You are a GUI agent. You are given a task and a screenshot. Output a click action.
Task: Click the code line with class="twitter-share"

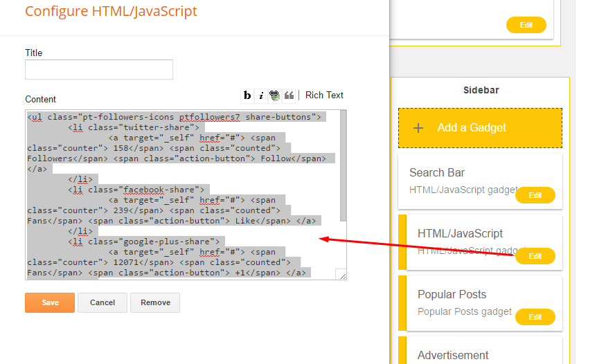coord(134,127)
